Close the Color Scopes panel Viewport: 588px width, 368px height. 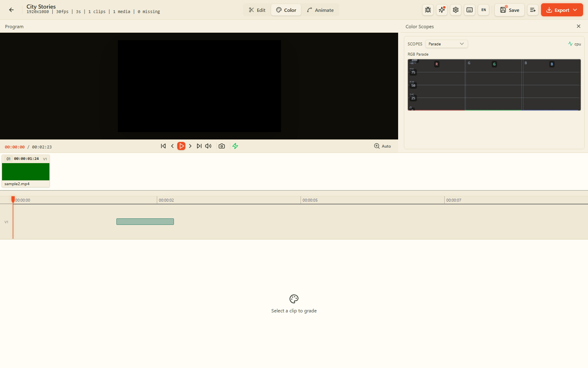tap(579, 26)
